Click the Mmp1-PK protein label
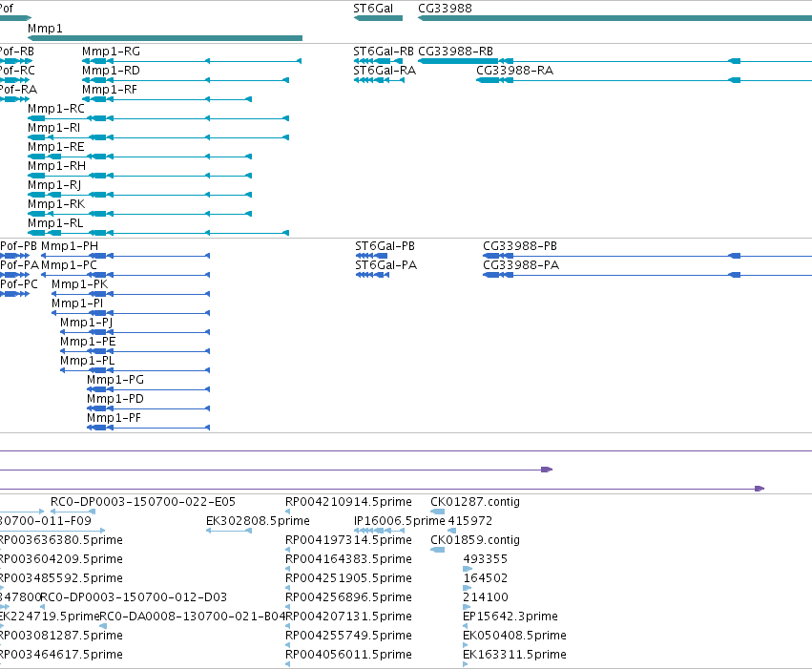Viewport: 812px width, 669px height. tap(80, 284)
